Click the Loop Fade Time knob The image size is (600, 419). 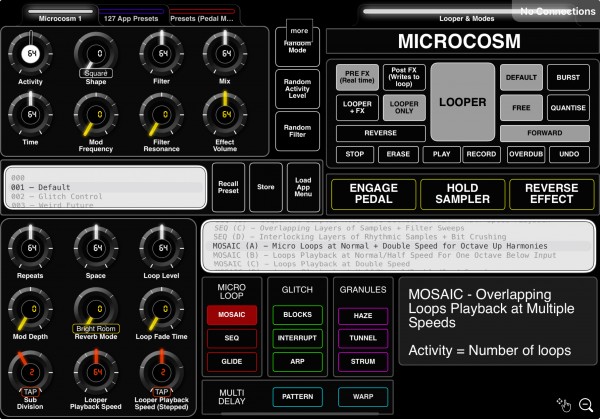161,309
